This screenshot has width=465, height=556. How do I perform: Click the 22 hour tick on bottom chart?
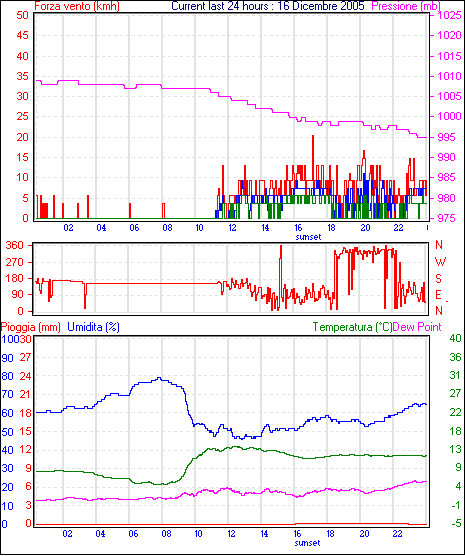pyautogui.click(x=398, y=534)
